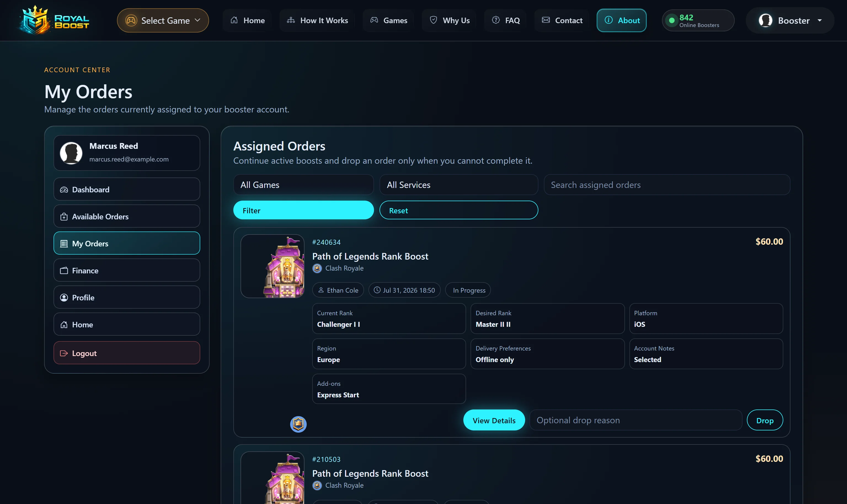Screen dimensions: 847x504
Task: Click the $60.00 price on order #240634
Action: click(x=769, y=242)
